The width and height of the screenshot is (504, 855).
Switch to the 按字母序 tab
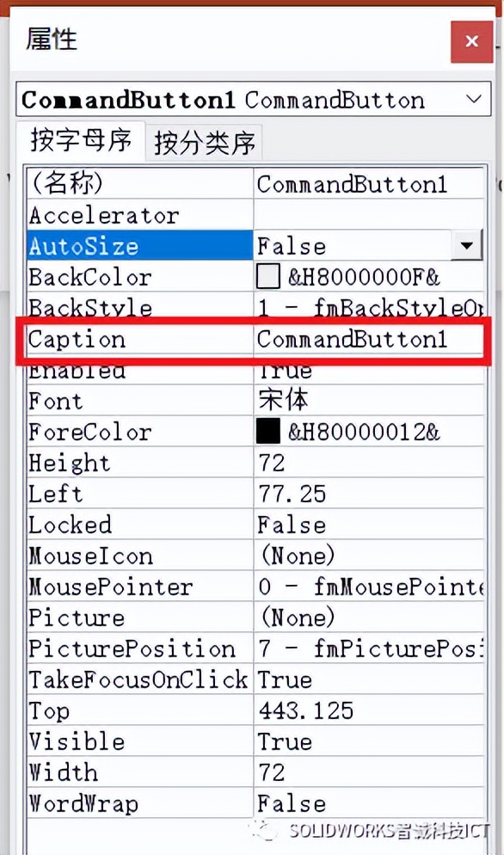tap(81, 142)
